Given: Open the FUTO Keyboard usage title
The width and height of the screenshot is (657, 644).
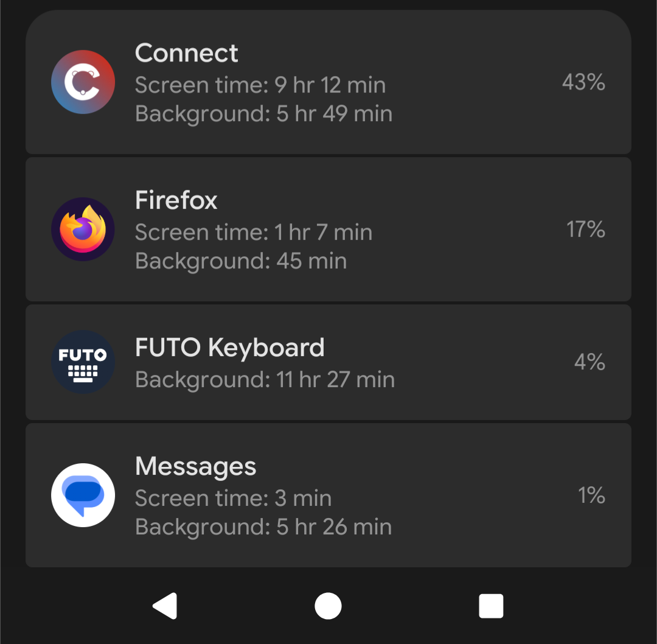Looking at the screenshot, I should 229,348.
